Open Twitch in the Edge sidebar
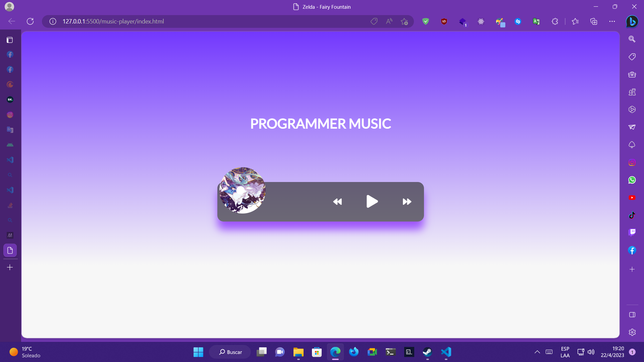This screenshot has width=644, height=362. pyautogui.click(x=632, y=232)
